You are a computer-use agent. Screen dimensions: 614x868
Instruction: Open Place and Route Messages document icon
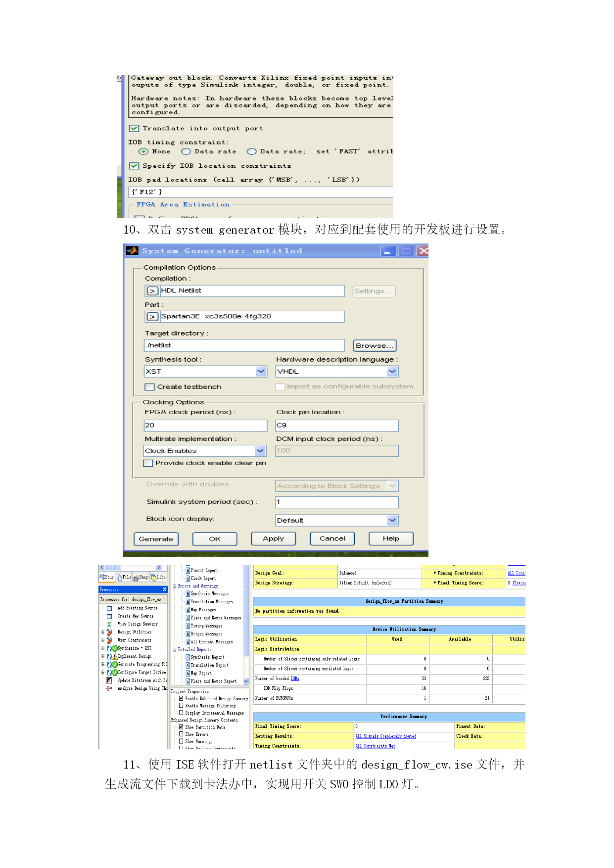(188, 618)
